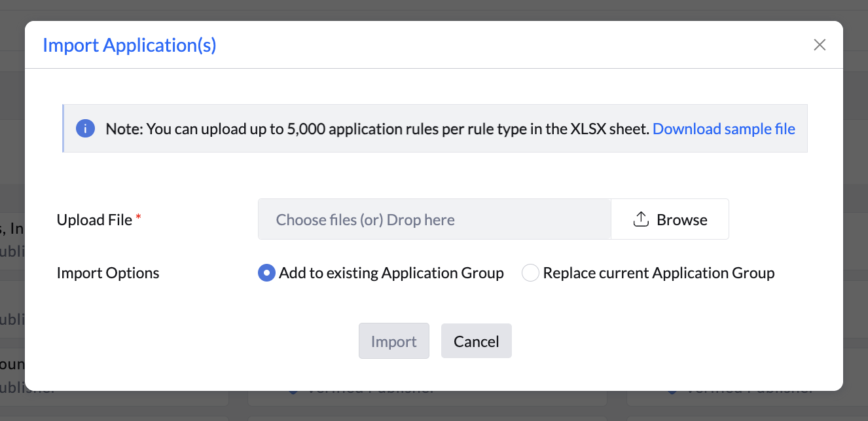Download the sample file
This screenshot has height=421, width=868.
click(x=723, y=129)
